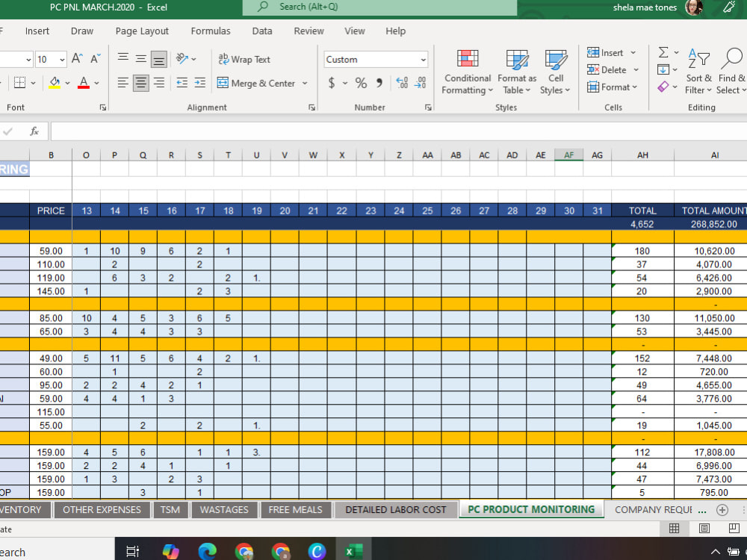Align text right
The height and width of the screenshot is (560, 747).
[x=159, y=83]
